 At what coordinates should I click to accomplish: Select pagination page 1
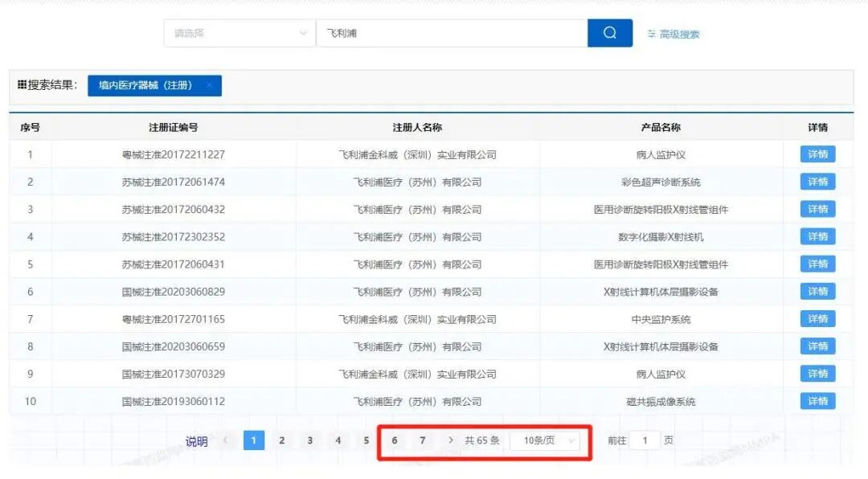[254, 440]
